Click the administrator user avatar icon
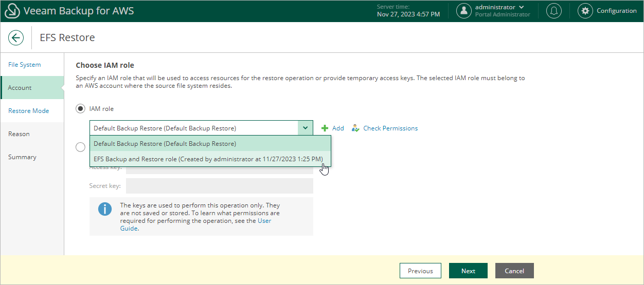This screenshot has width=644, height=285. [x=464, y=11]
